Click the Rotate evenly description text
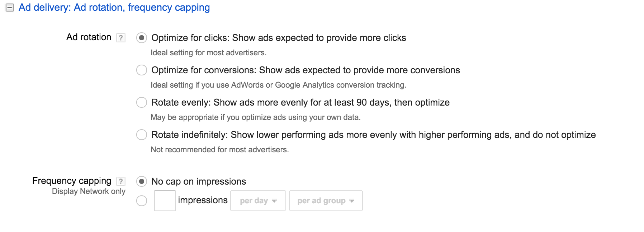 pyautogui.click(x=256, y=117)
